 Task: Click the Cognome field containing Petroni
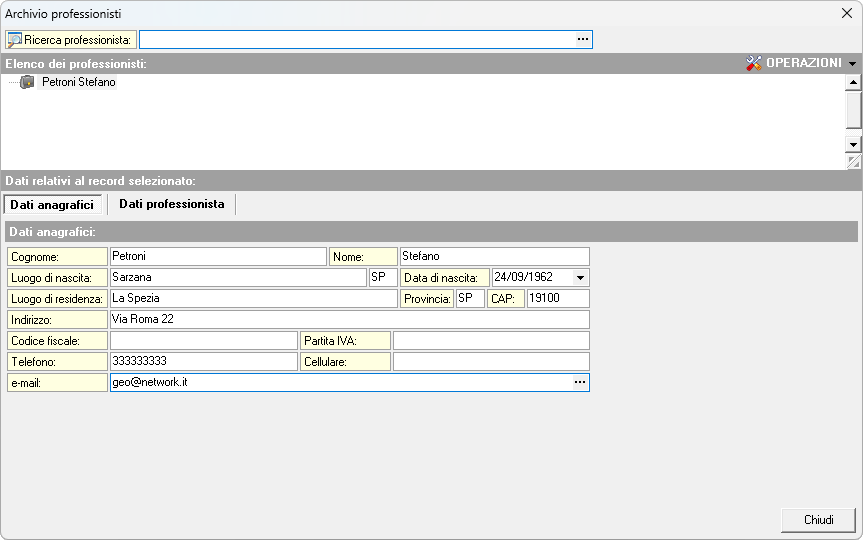tap(217, 257)
